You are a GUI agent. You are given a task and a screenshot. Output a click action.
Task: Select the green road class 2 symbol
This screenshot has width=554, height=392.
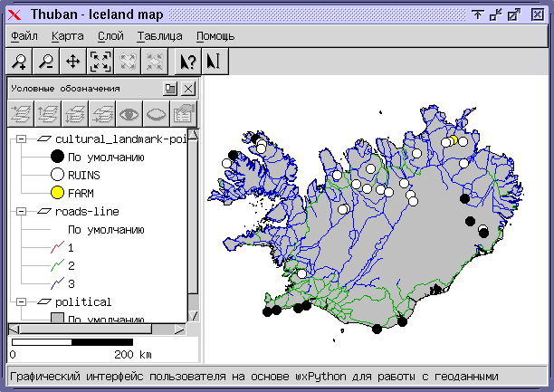click(57, 265)
